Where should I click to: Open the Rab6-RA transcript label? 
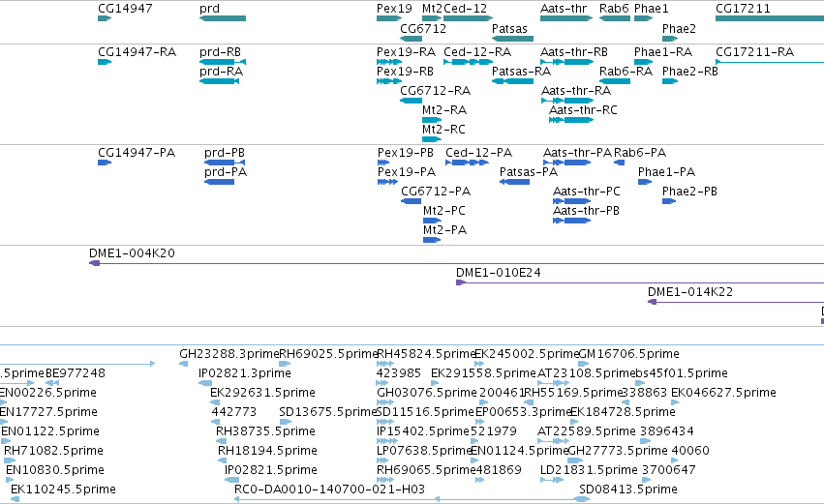626,72
